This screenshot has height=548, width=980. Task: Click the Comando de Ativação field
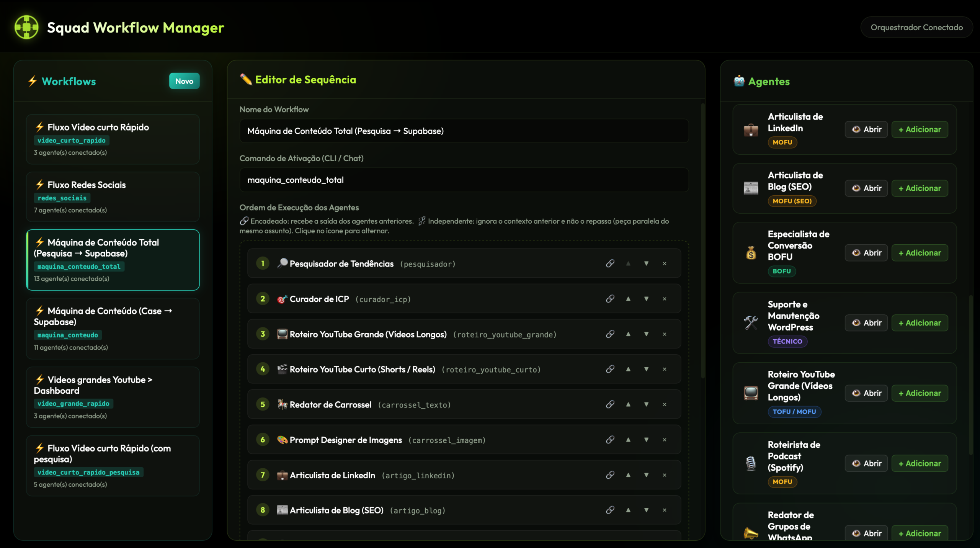[464, 180]
